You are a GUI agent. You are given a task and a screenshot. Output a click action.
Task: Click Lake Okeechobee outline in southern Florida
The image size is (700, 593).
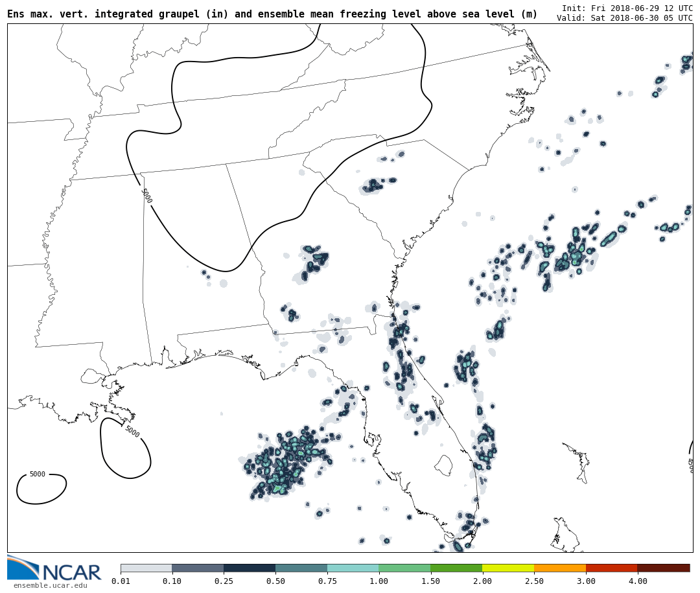pyautogui.click(x=443, y=465)
